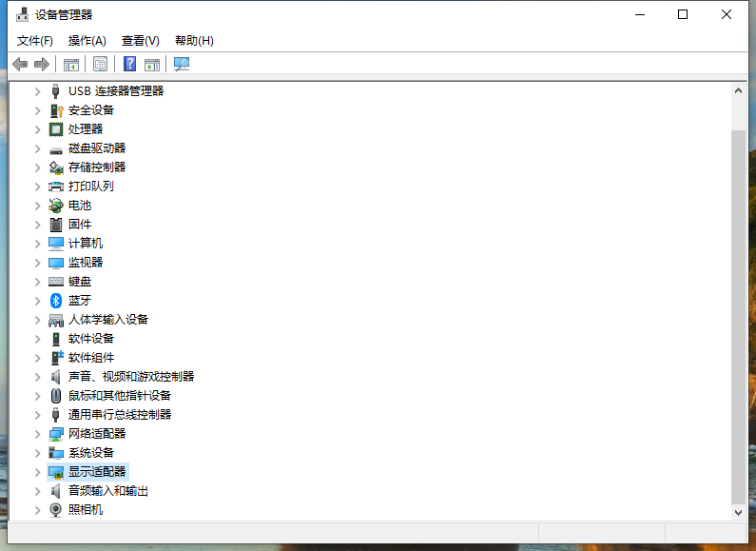Select 声音、视频和游戏控制器 row
The image size is (756, 551).
click(x=131, y=377)
